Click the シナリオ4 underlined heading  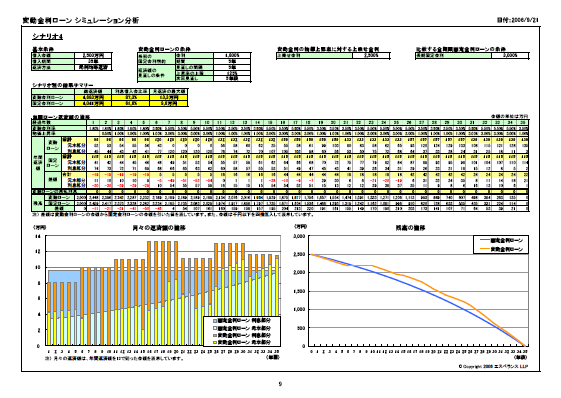tap(48, 37)
